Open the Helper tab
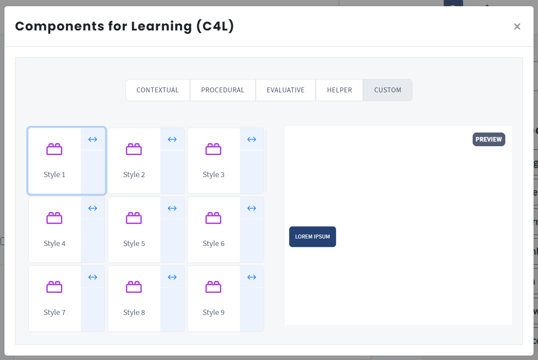This screenshot has width=538, height=360. [339, 90]
